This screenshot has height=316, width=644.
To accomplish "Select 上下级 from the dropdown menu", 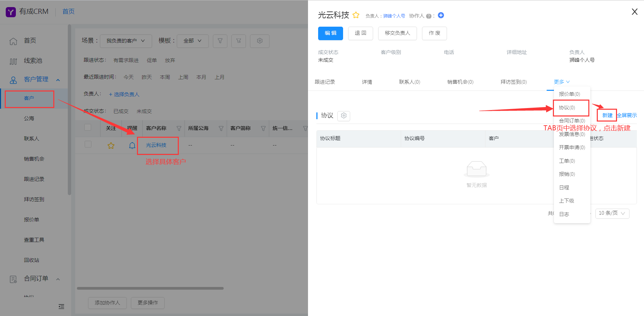I will [x=572, y=201].
